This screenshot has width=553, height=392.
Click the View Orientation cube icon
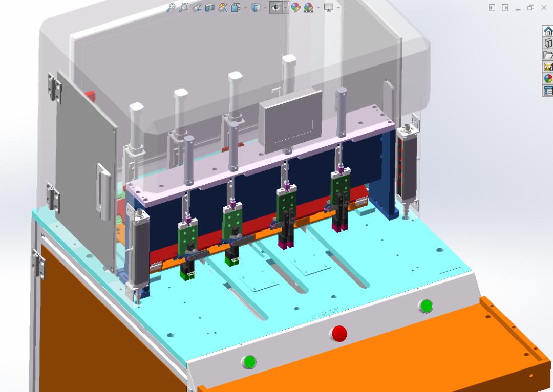click(x=236, y=7)
